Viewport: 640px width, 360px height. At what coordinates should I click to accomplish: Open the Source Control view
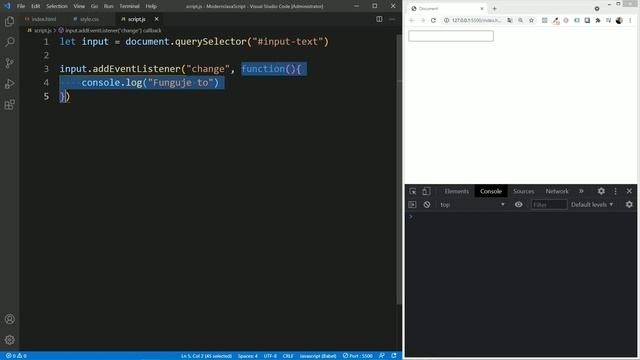click(x=9, y=63)
